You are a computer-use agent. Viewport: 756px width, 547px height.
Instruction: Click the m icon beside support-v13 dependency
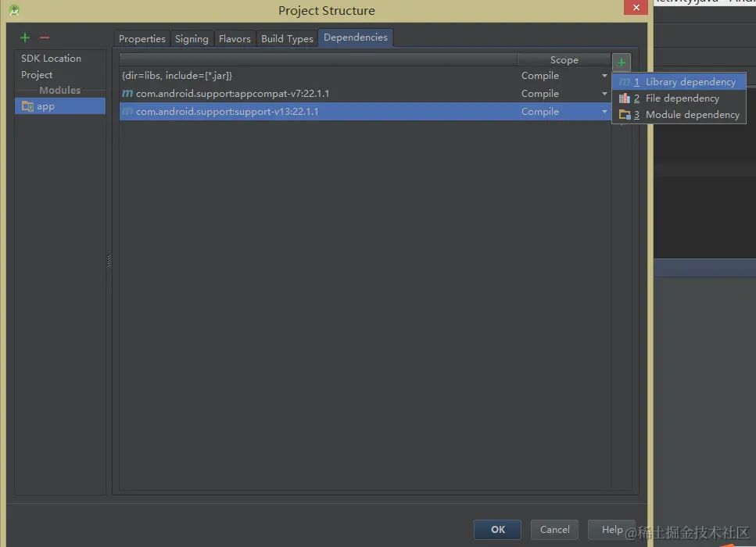pyautogui.click(x=127, y=111)
